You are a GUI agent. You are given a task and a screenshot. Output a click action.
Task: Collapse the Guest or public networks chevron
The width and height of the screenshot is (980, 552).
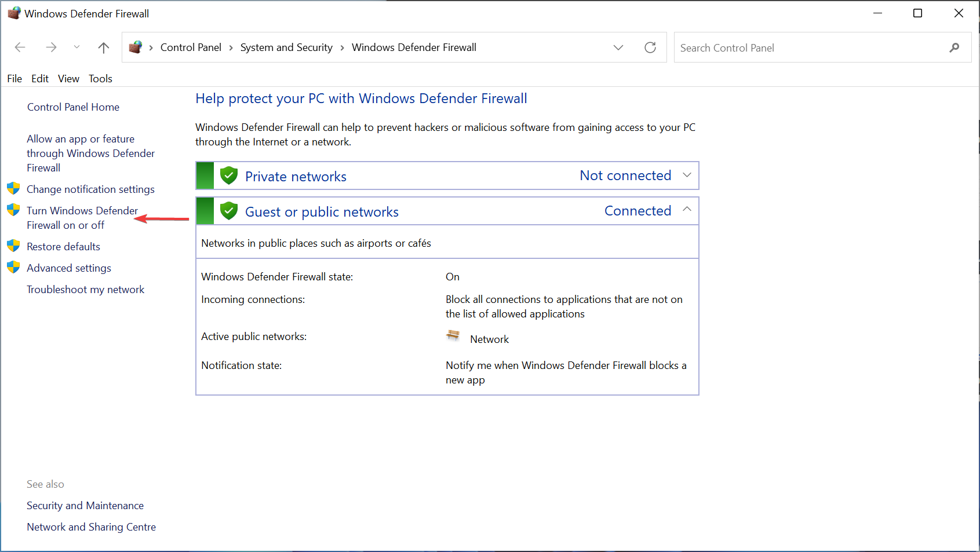click(687, 209)
